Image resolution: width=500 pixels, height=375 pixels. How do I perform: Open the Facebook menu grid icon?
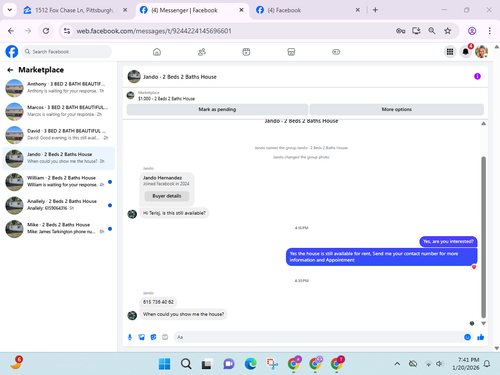click(450, 52)
